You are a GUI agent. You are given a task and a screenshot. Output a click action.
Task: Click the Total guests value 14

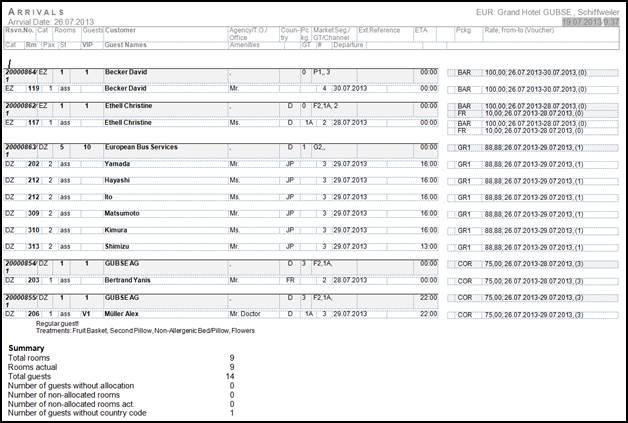pos(230,377)
